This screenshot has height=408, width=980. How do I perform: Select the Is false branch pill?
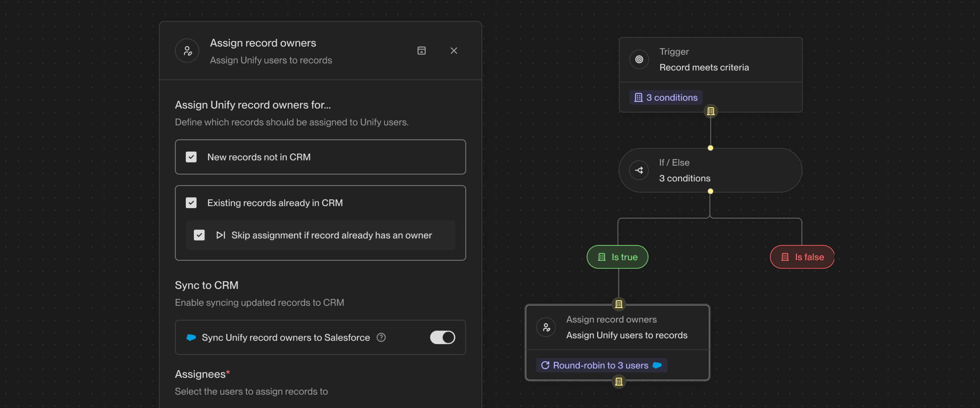tap(802, 257)
